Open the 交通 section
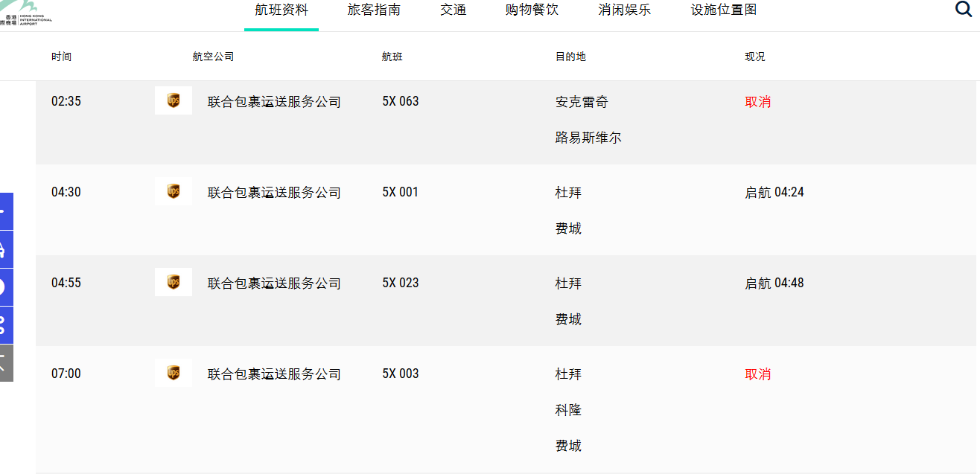Viewport: 980px width, 474px height. coord(453,10)
